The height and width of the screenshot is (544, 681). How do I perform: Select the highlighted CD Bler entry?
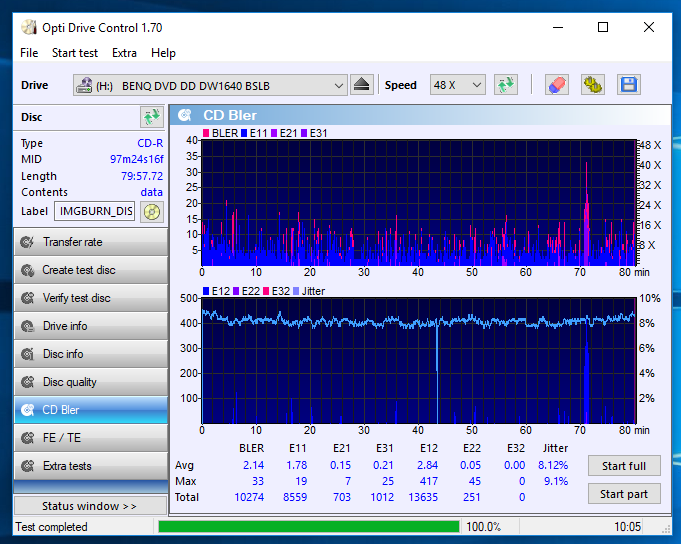(x=91, y=410)
